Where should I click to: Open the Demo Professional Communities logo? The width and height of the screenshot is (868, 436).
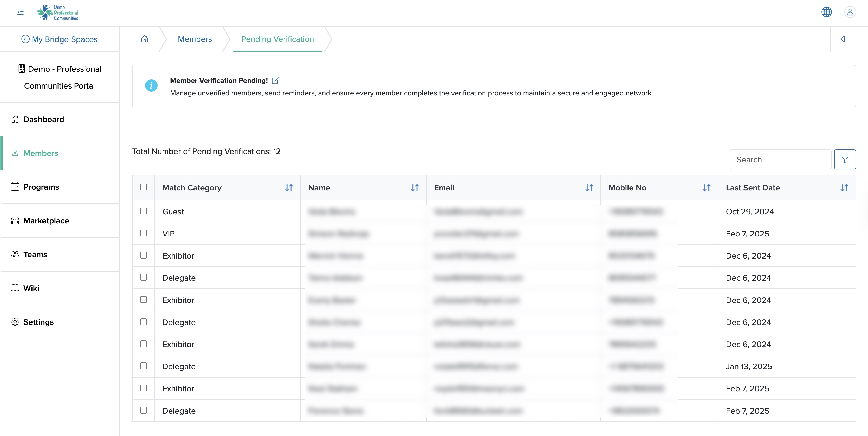(58, 12)
